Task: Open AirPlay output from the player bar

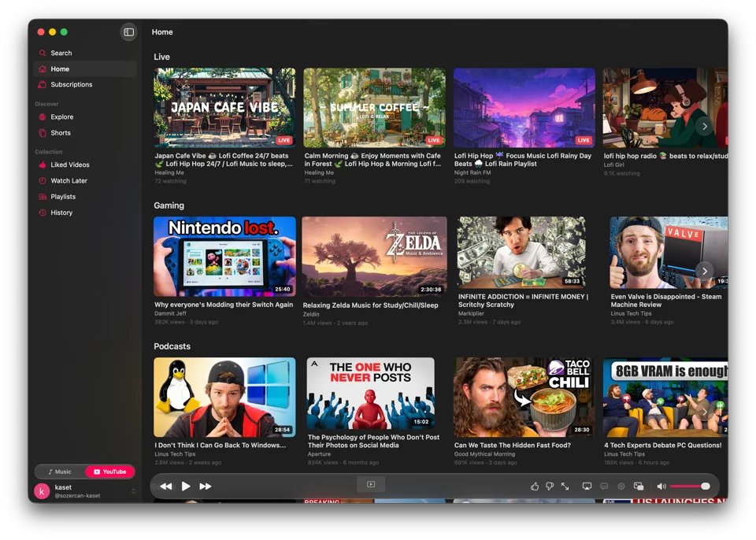Action: click(x=587, y=486)
